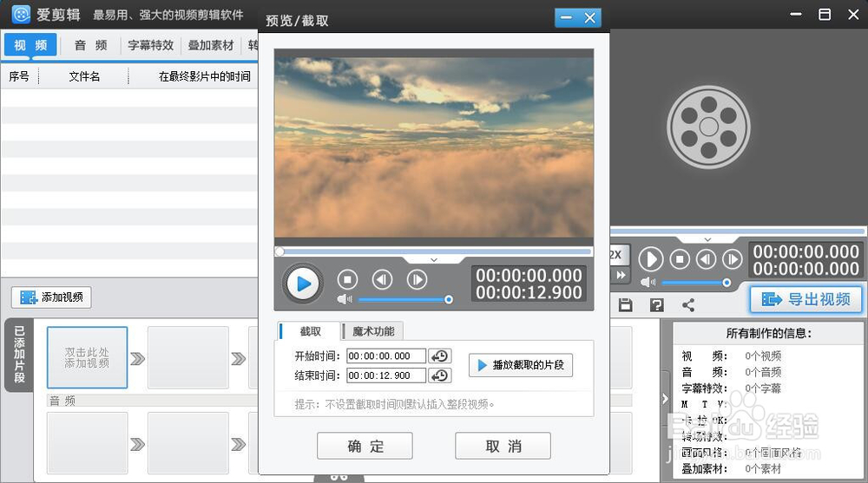Click the 0个素材 info value

(x=763, y=468)
